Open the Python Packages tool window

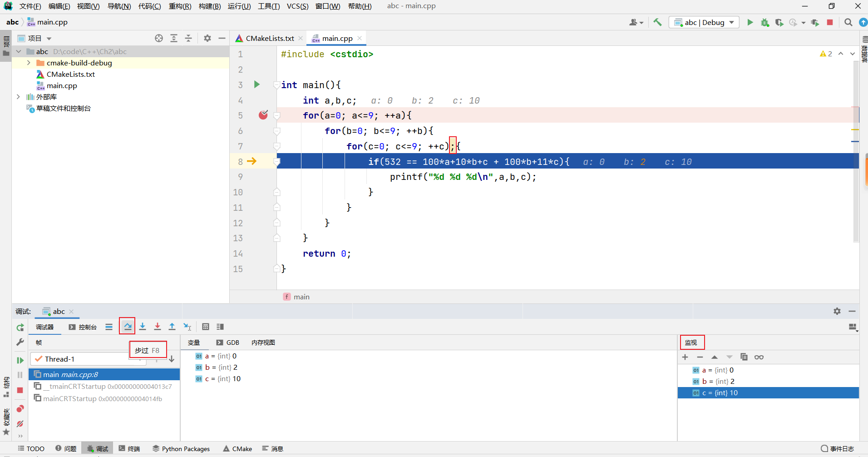click(181, 448)
